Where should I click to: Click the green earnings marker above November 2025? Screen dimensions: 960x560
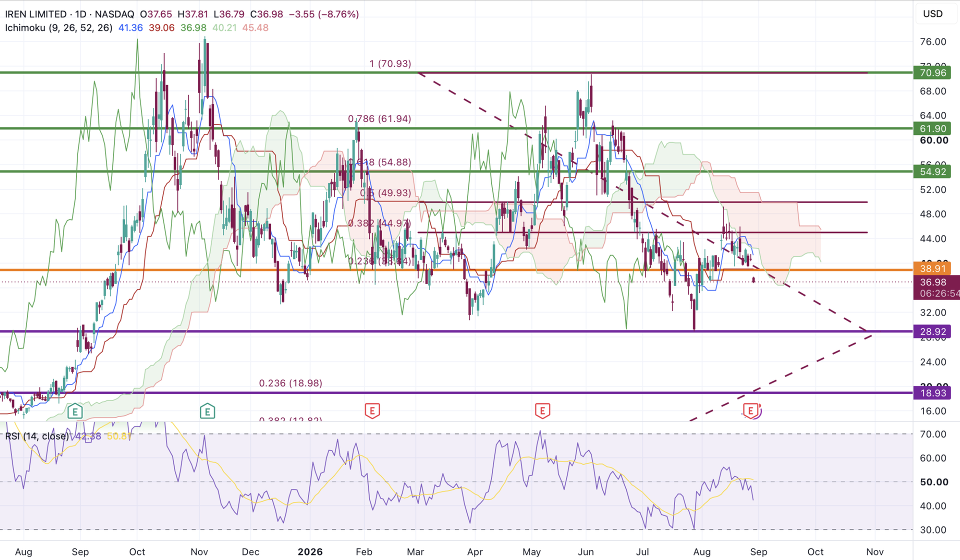pos(207,411)
